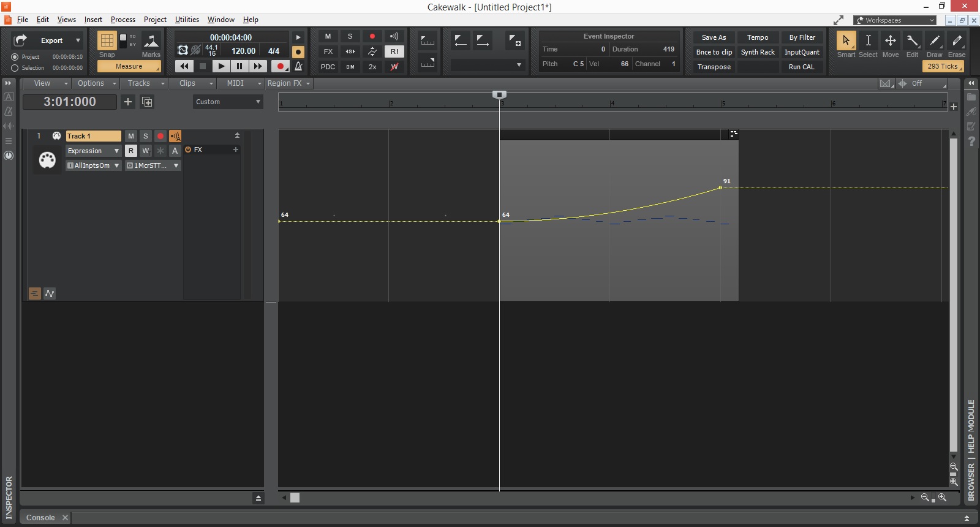Click the envelope node labeled 91
The image size is (980, 527).
721,188
